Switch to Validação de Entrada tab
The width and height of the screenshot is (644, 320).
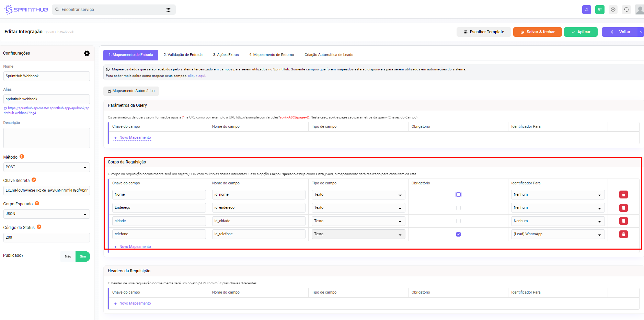tap(183, 55)
